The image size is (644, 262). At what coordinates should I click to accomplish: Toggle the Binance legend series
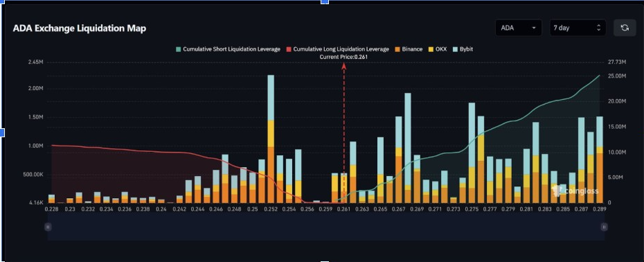409,49
